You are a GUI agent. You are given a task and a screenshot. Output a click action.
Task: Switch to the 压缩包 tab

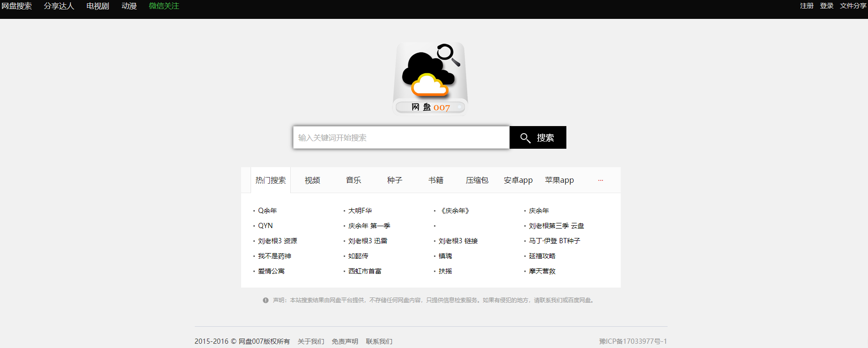pyautogui.click(x=477, y=180)
